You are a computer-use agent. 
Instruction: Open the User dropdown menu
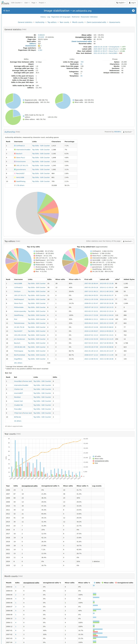(27, 3)
